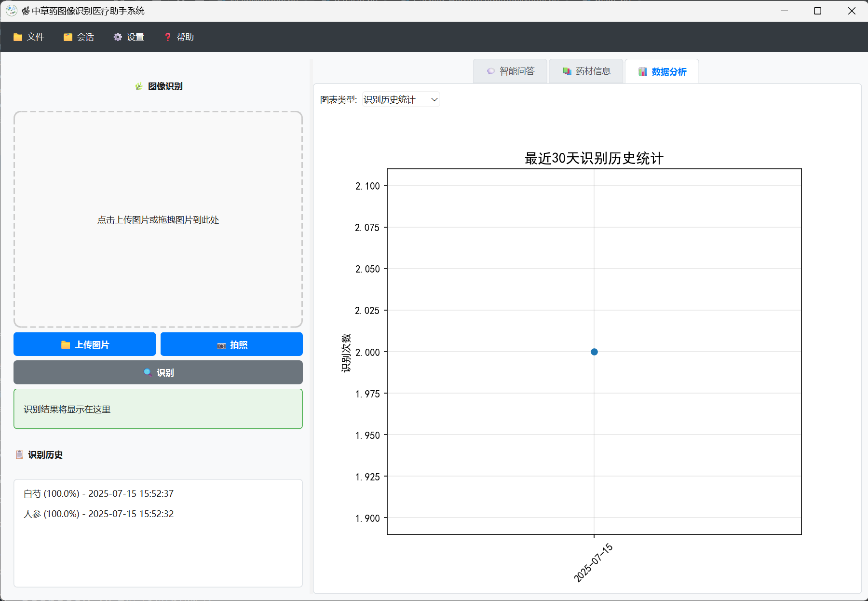Click the chart title 最近30天识别历史统计
This screenshot has height=601, width=868.
[x=594, y=158]
